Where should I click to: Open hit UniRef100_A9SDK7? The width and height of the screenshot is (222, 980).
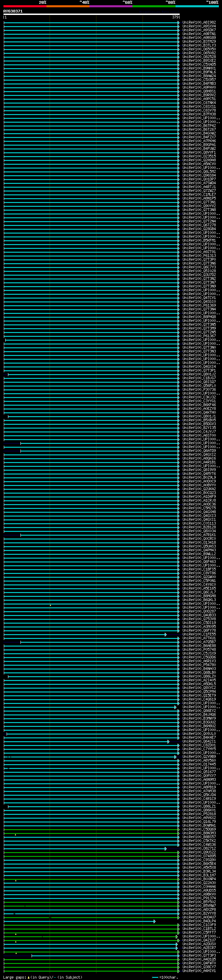click(199, 30)
